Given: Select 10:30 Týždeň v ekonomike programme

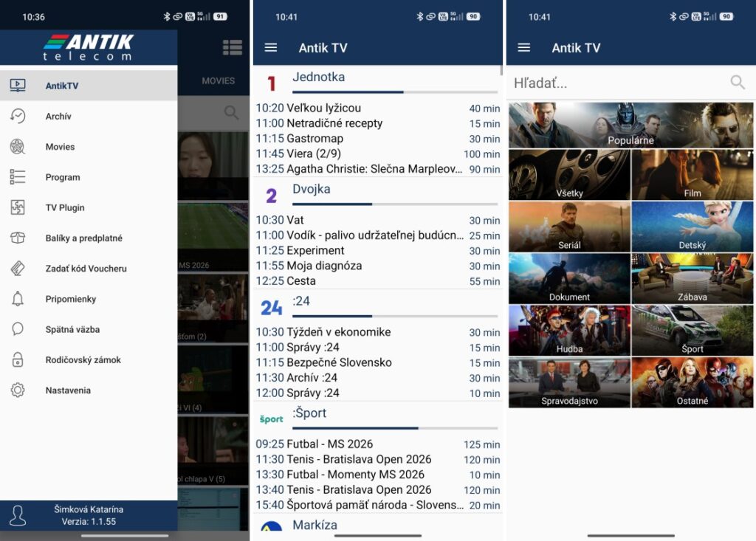Looking at the screenshot, I should coord(378,332).
